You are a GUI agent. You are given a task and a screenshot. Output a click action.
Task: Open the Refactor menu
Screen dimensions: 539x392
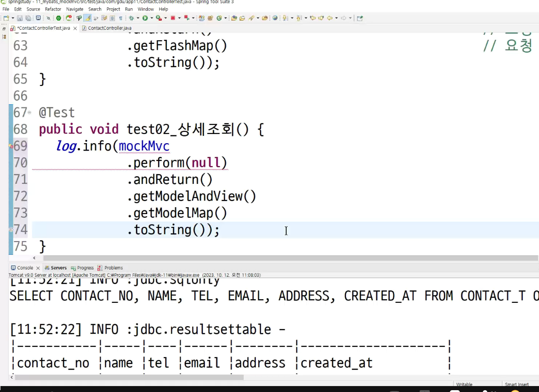click(x=53, y=9)
